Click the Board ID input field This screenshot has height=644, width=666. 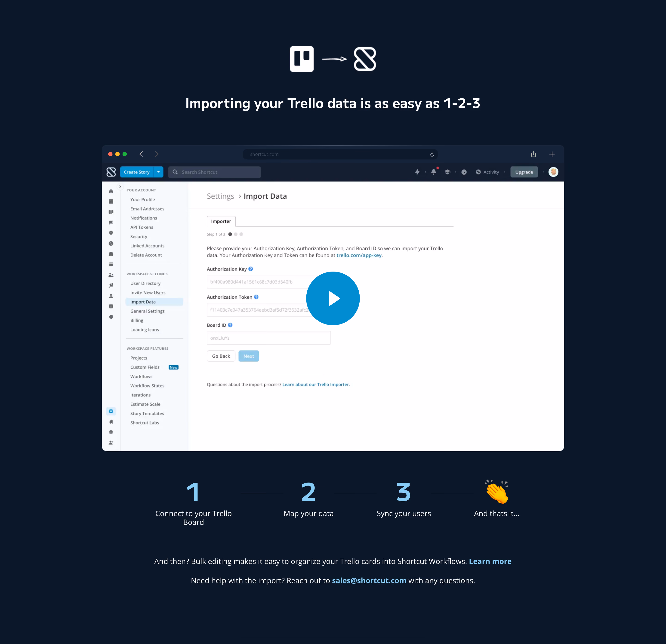point(268,338)
